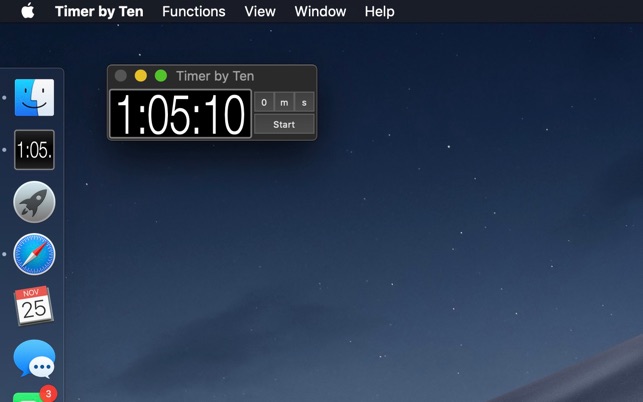Screen dimensions: 643x402
Task: Open the Help menu
Action: click(x=379, y=11)
